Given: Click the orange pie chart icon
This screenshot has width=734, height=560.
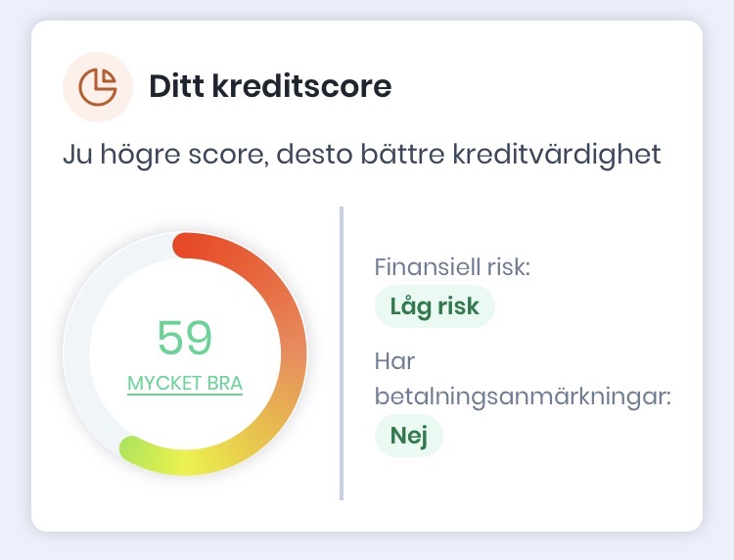Looking at the screenshot, I should point(96,86).
